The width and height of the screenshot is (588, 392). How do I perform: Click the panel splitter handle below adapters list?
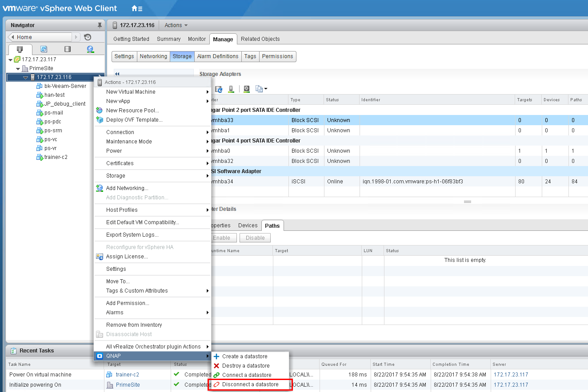pos(467,202)
